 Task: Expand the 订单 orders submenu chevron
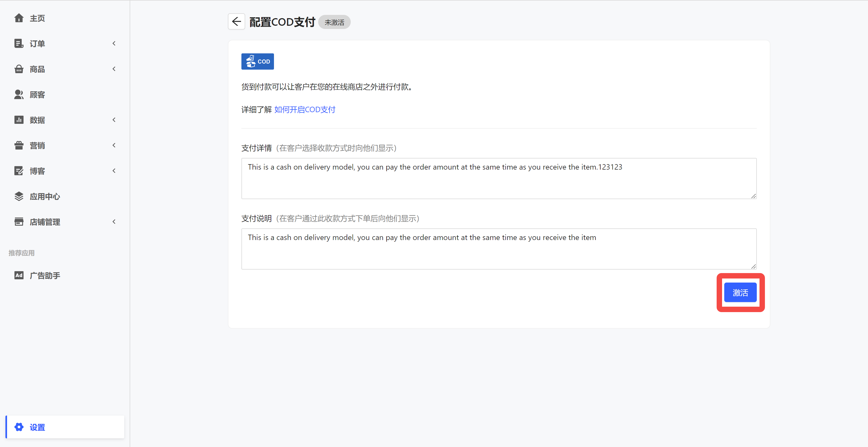click(x=114, y=43)
